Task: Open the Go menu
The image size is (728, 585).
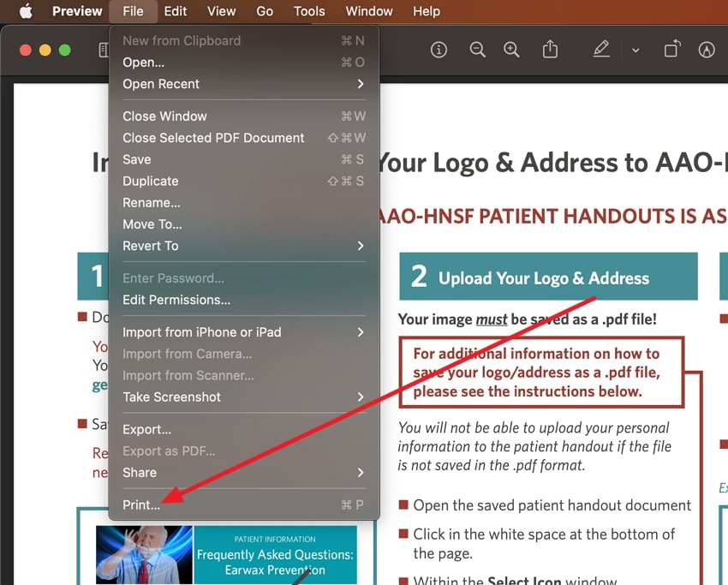Action: (x=264, y=11)
